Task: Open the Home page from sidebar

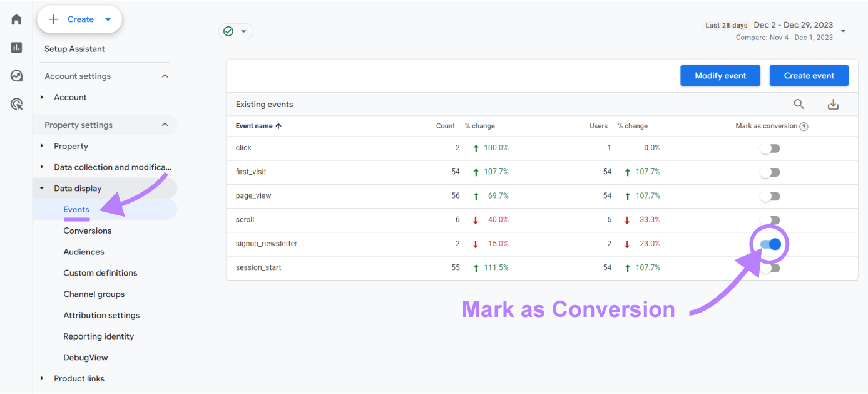Action: [x=16, y=19]
